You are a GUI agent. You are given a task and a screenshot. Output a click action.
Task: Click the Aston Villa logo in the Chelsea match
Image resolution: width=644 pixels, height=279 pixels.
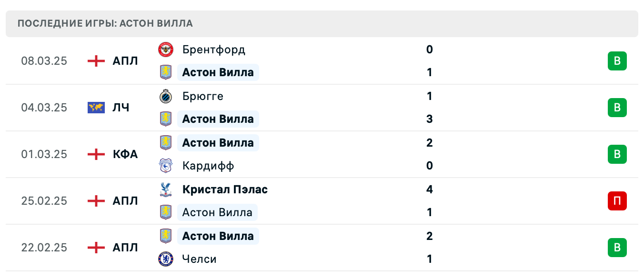click(x=165, y=236)
